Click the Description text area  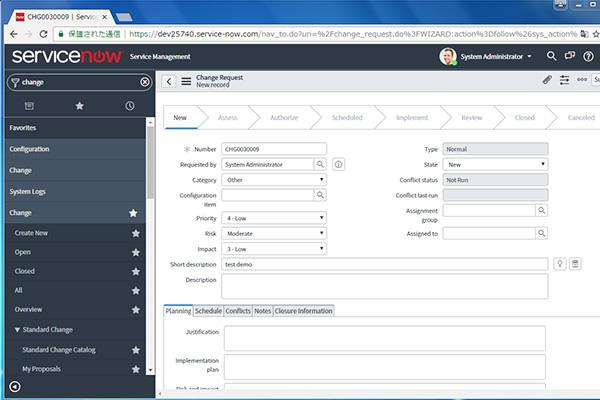coord(385,286)
